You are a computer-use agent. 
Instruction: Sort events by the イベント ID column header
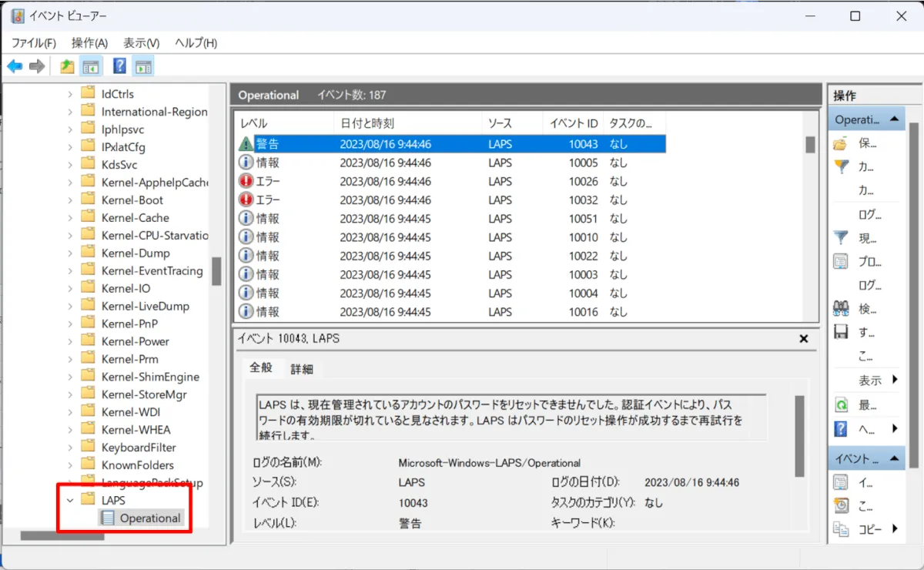pos(571,123)
